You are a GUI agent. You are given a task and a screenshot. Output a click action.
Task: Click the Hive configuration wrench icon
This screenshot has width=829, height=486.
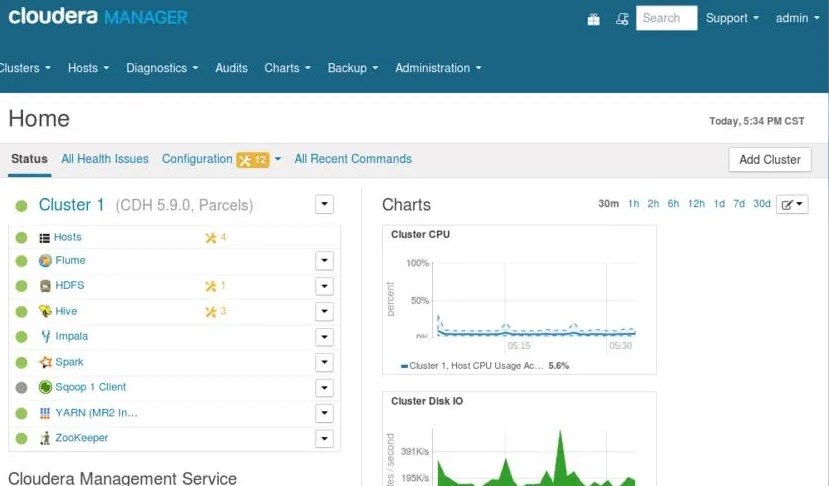[x=211, y=311]
